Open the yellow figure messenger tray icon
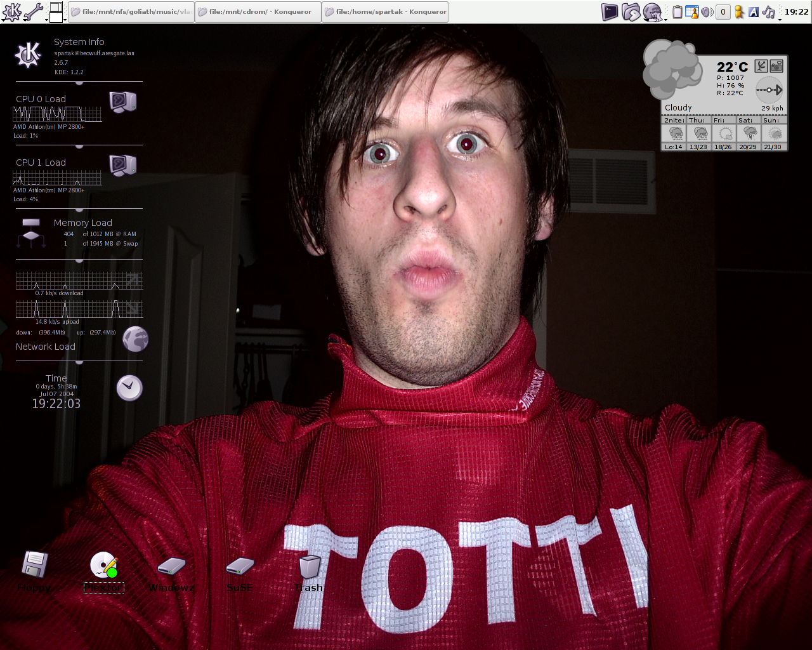 click(x=739, y=11)
